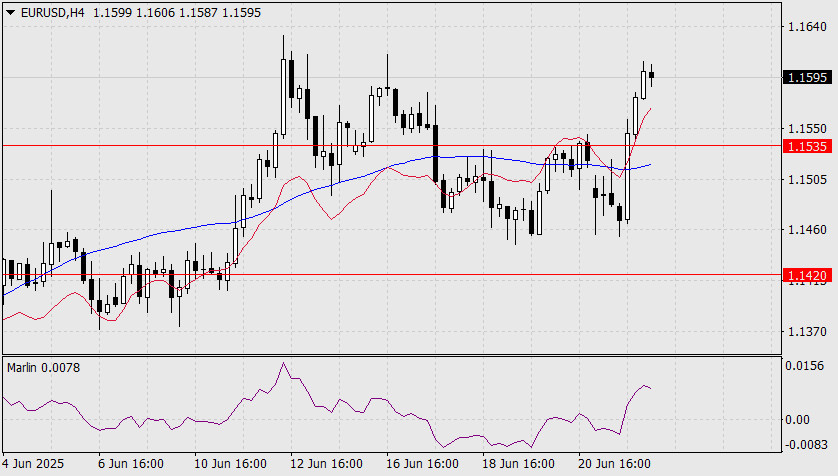Click the 6 Jun 16:00 time label
Viewport: 838px width, 476px height.
pos(130,463)
